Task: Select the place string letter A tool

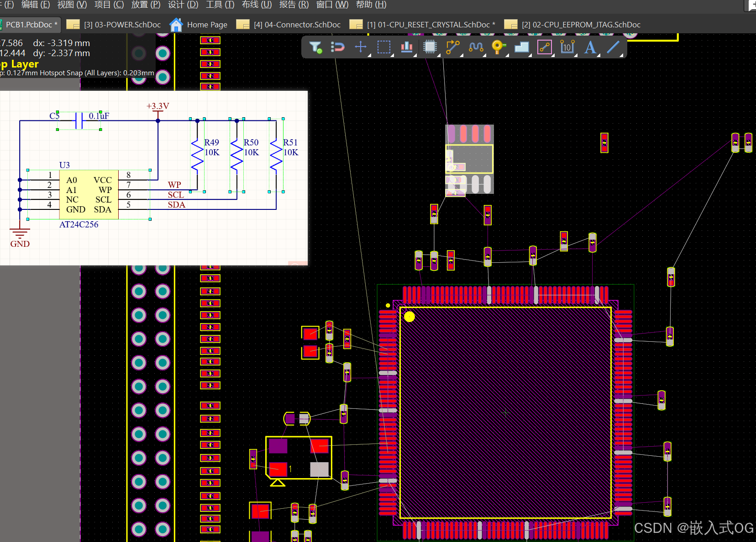Action: [590, 47]
